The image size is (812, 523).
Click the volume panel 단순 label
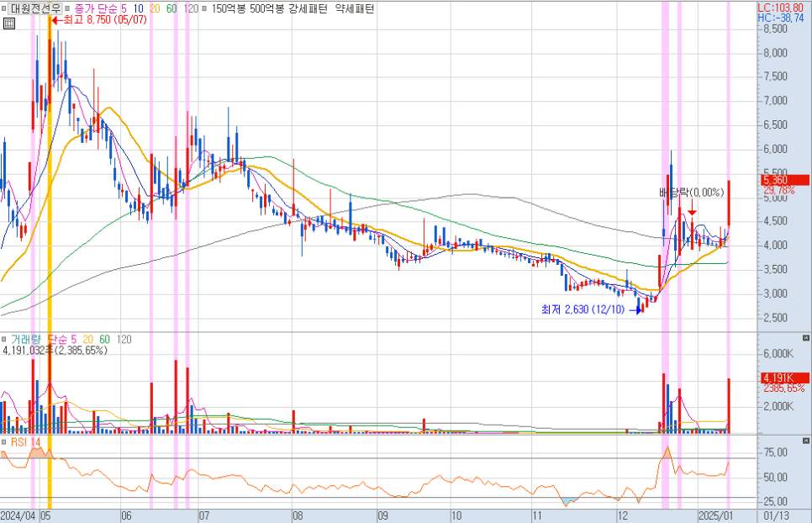(x=57, y=340)
